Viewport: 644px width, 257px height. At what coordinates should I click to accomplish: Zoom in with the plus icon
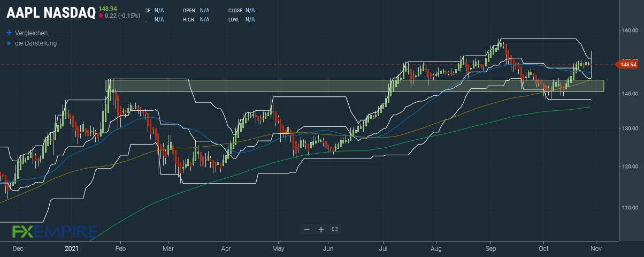[x=321, y=230]
